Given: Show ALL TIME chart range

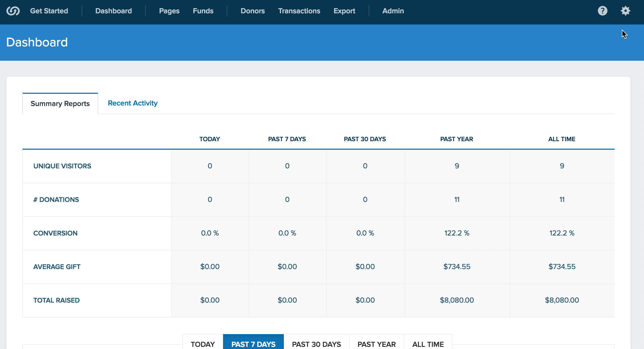Looking at the screenshot, I should pyautogui.click(x=428, y=344).
